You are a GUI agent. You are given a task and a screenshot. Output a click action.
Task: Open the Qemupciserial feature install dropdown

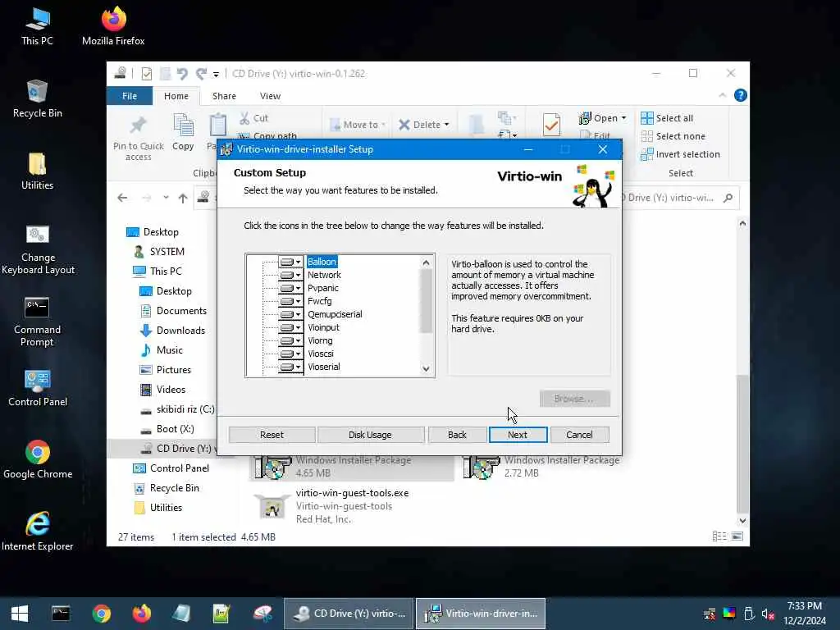coord(291,314)
